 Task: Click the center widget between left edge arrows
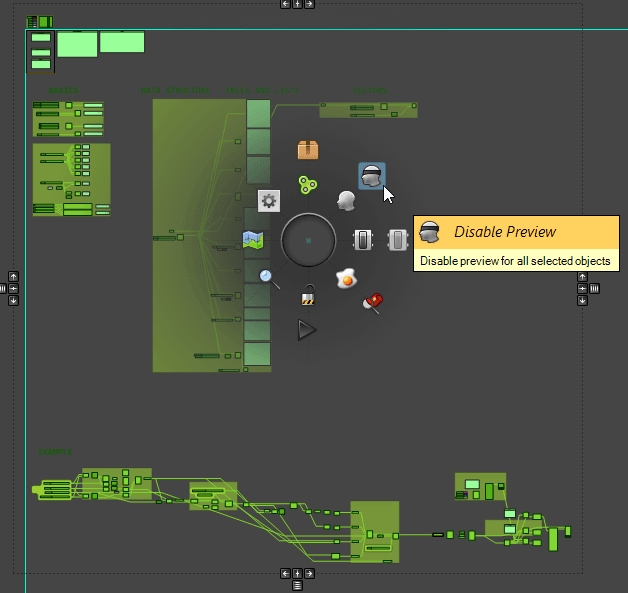[x=13, y=288]
